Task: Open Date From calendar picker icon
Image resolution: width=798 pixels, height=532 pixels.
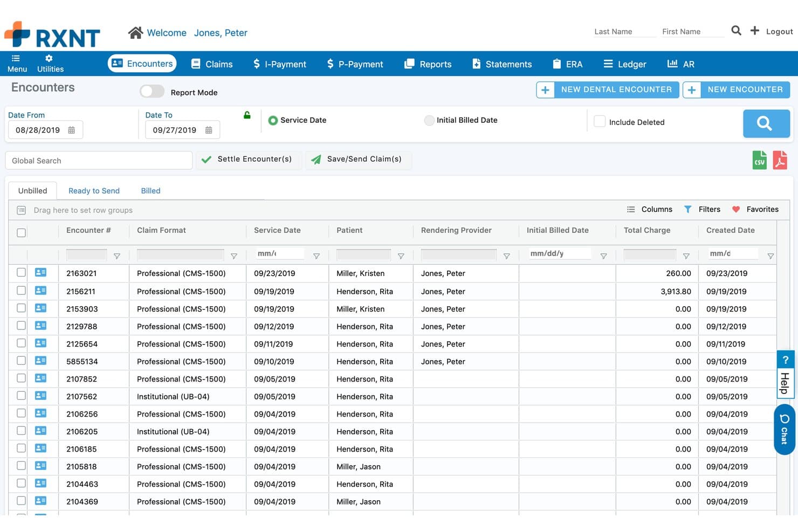Action: click(x=71, y=130)
